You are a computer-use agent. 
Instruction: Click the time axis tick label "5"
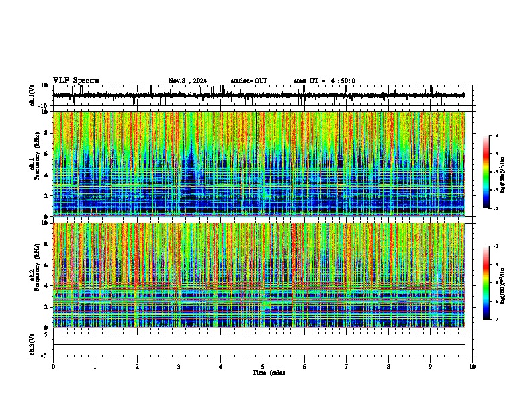coord(263,367)
